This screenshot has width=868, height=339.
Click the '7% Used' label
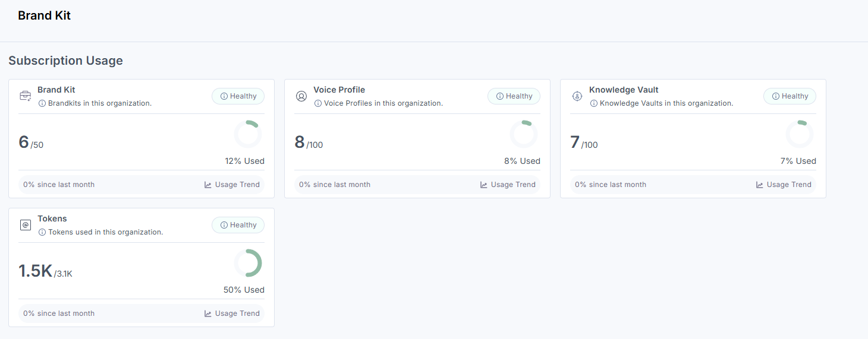click(x=798, y=161)
